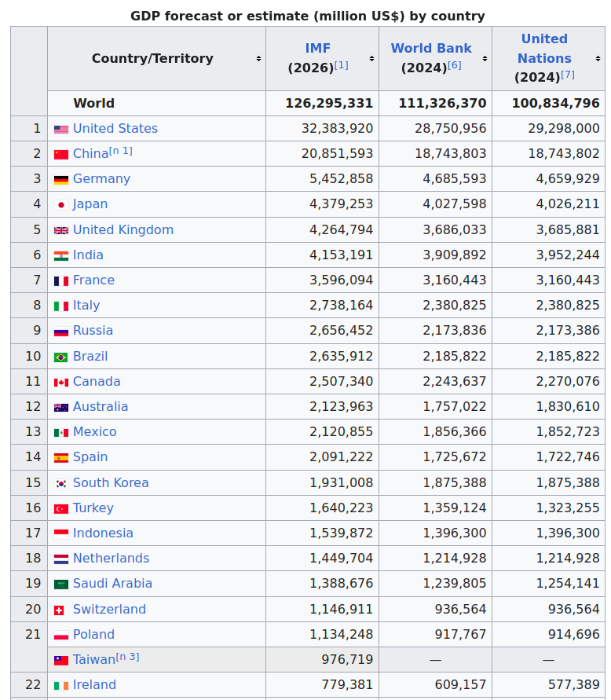Click the Spain flag icon
Viewport: 611px width, 700px height.
61,457
